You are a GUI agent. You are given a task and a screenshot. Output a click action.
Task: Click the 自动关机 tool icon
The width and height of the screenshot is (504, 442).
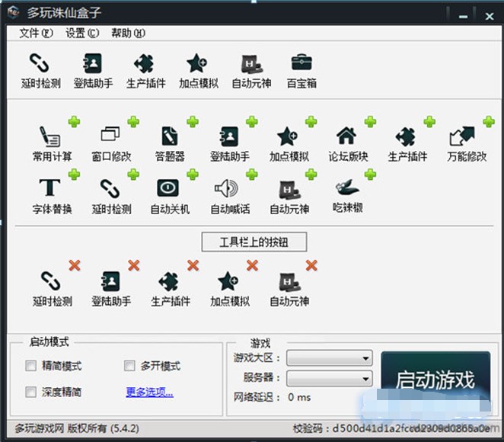167,187
